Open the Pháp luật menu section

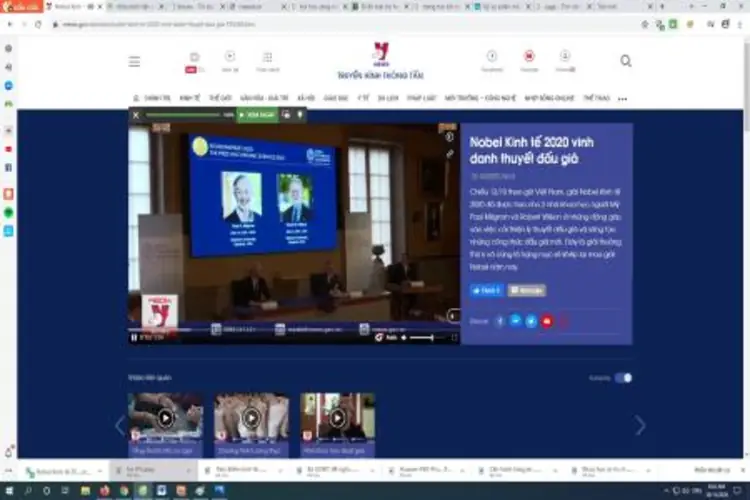point(420,99)
